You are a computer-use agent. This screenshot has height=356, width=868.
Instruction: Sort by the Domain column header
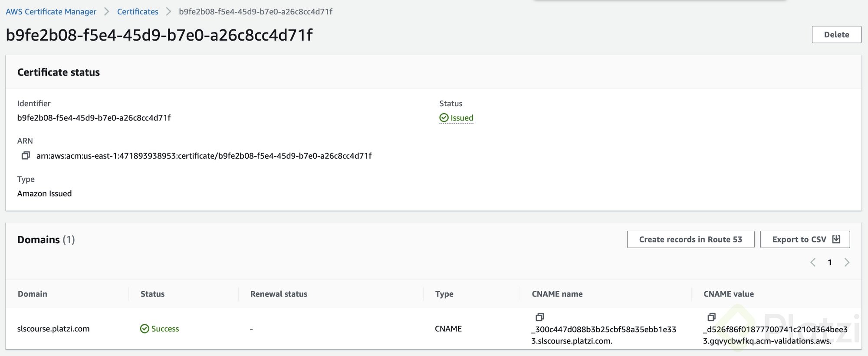coord(33,294)
